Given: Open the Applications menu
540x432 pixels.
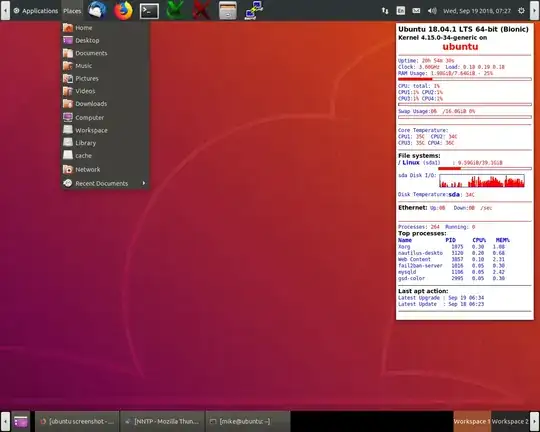Looking at the screenshot, I should coord(36,11).
